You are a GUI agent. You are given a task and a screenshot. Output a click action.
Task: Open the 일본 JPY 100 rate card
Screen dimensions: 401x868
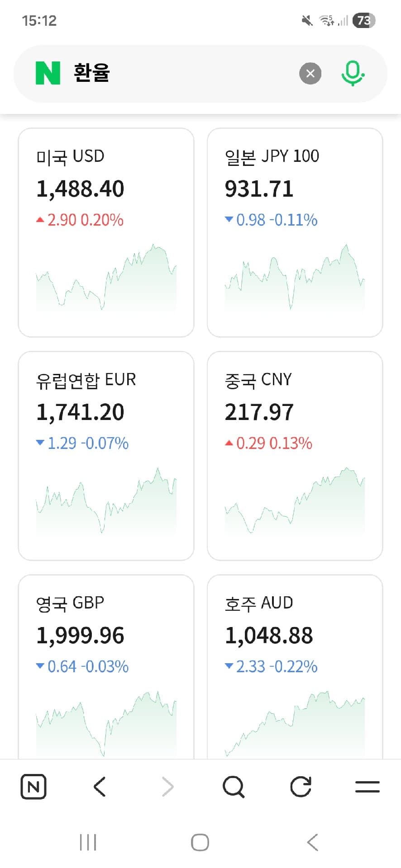click(295, 189)
